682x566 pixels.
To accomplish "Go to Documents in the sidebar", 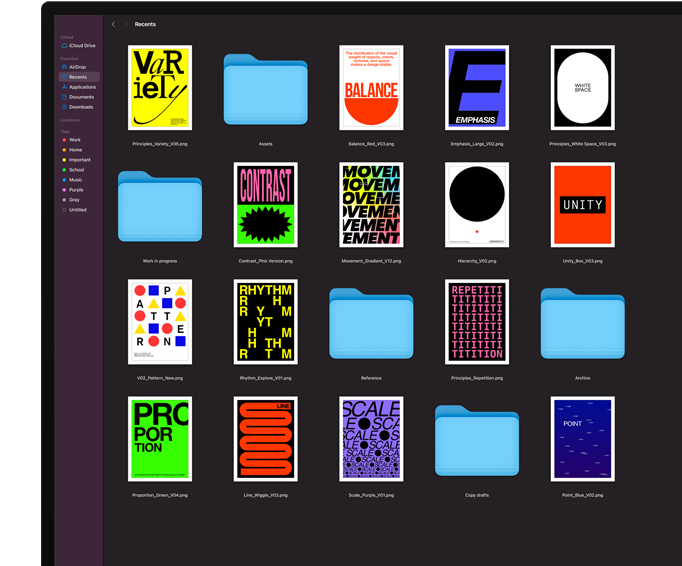I will point(81,97).
